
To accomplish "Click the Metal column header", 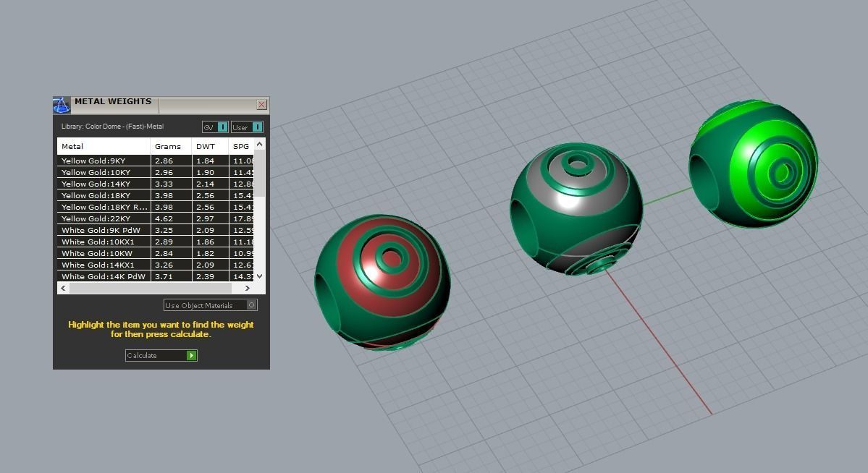I will 104,147.
